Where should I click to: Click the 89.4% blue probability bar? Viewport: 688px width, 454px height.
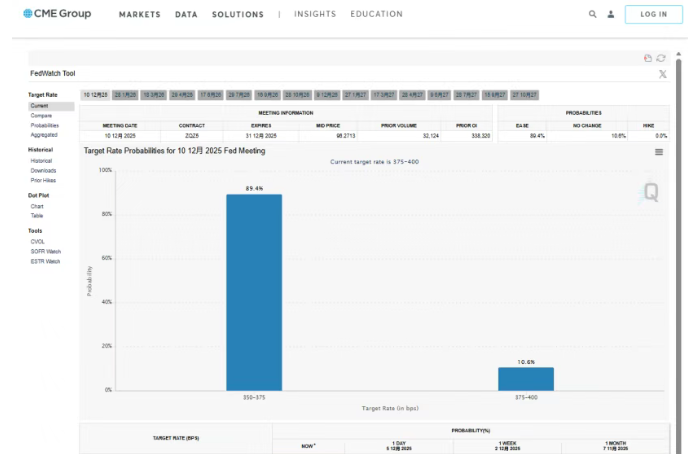click(254, 291)
